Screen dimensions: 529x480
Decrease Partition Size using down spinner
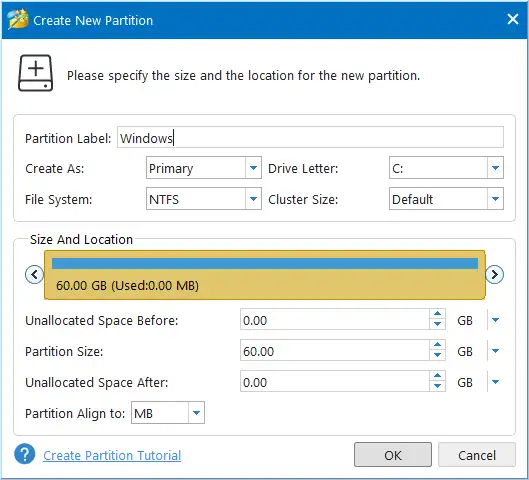coord(437,355)
